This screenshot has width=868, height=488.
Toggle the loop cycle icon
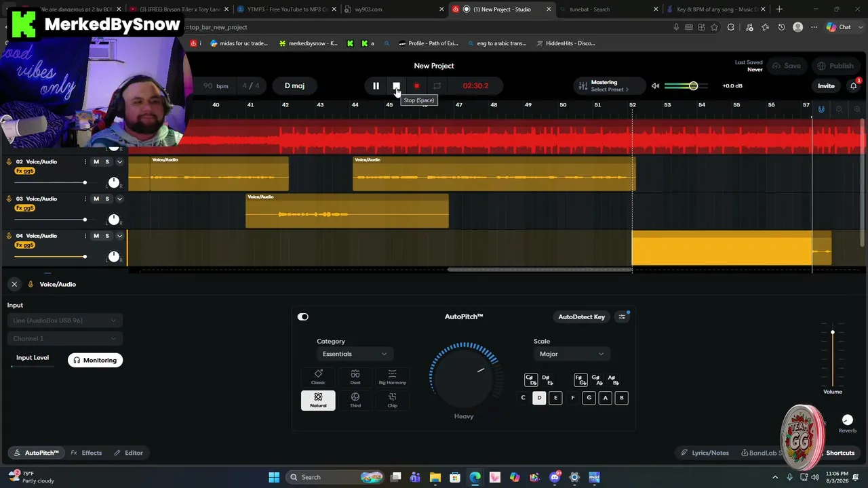(437, 86)
